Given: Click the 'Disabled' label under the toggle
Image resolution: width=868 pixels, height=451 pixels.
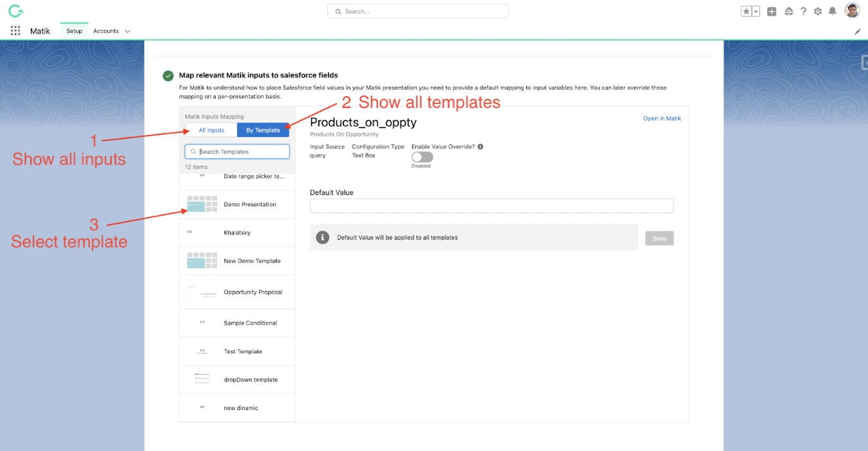Looking at the screenshot, I should (x=421, y=166).
